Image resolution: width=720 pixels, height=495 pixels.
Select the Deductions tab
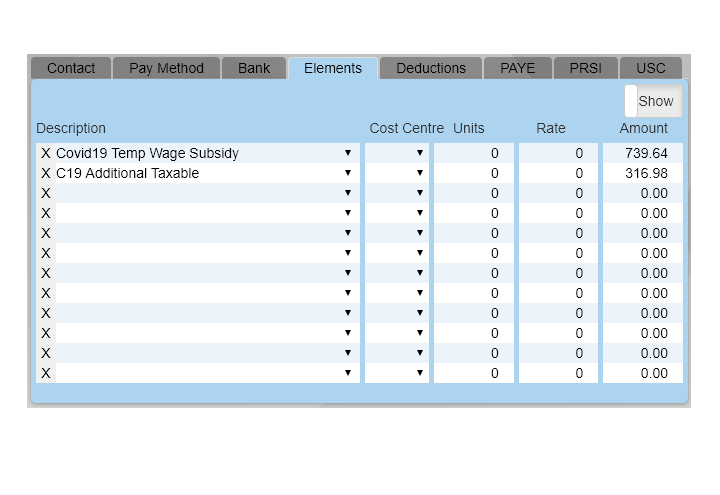click(431, 68)
